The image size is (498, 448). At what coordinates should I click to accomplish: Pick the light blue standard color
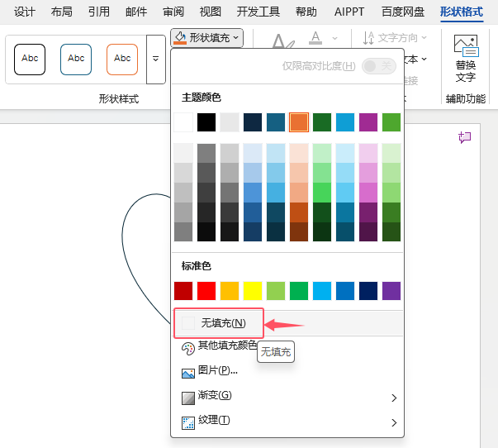(322, 291)
